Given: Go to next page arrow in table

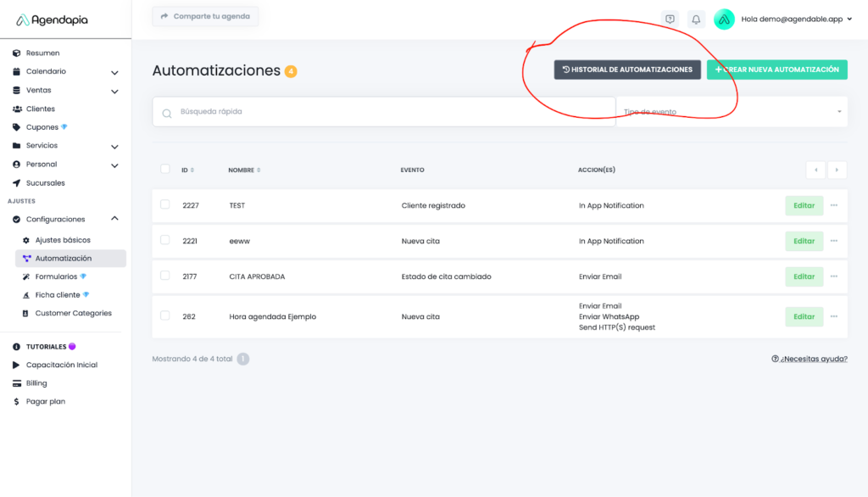Looking at the screenshot, I should (837, 170).
